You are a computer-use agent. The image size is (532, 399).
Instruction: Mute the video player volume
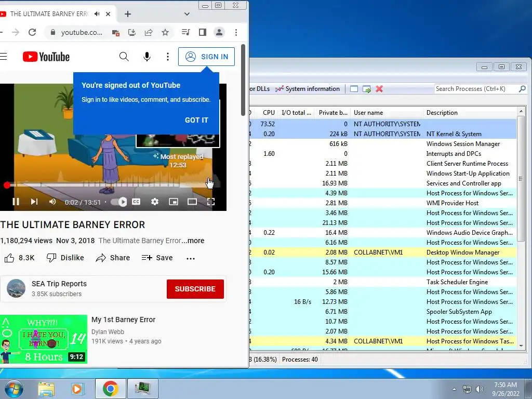[52, 202]
